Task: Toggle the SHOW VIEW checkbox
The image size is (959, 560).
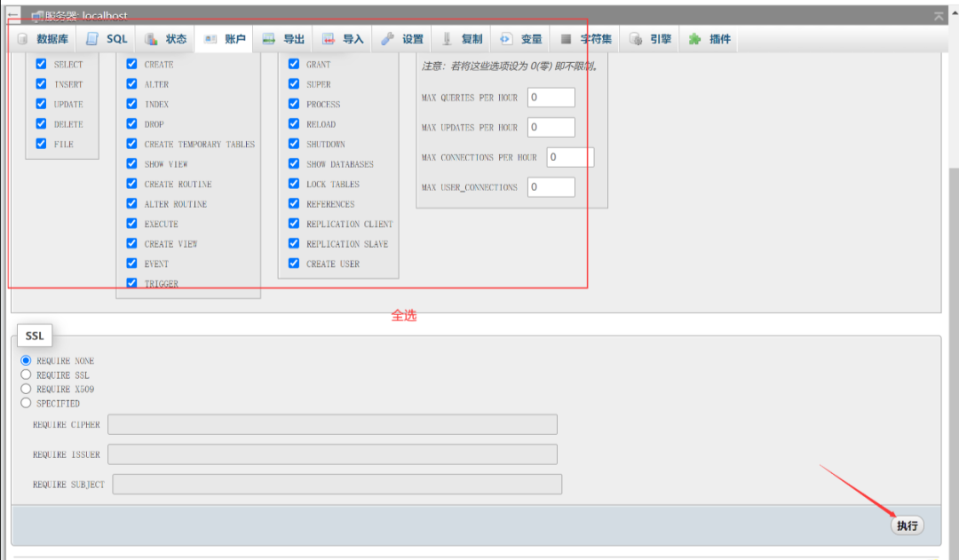Action: point(131,164)
